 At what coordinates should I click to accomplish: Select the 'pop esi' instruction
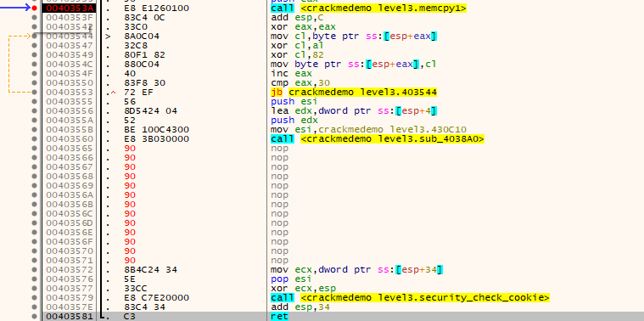point(290,279)
